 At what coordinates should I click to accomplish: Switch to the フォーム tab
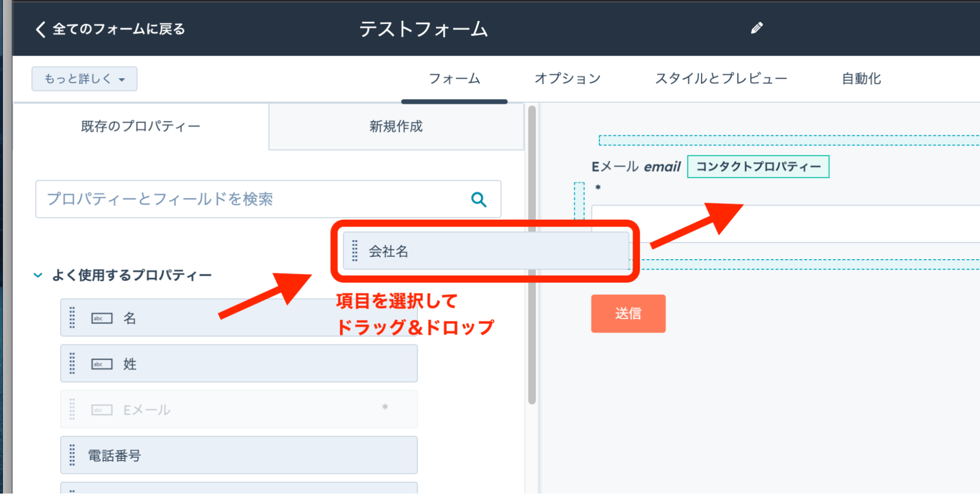(454, 79)
